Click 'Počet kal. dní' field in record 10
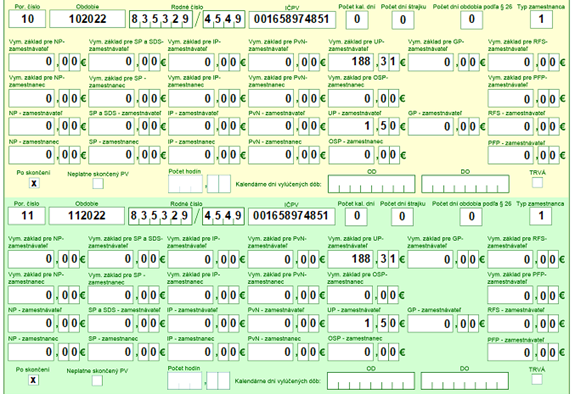 [357, 20]
